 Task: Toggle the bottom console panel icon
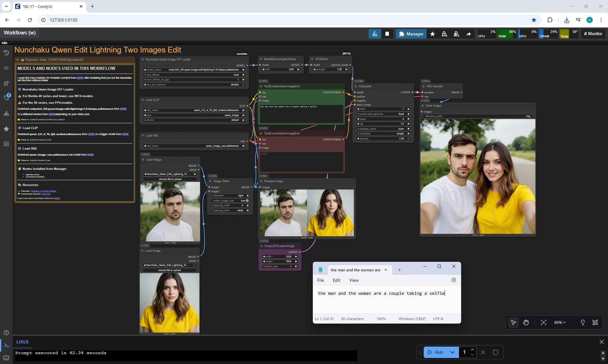coord(6,345)
